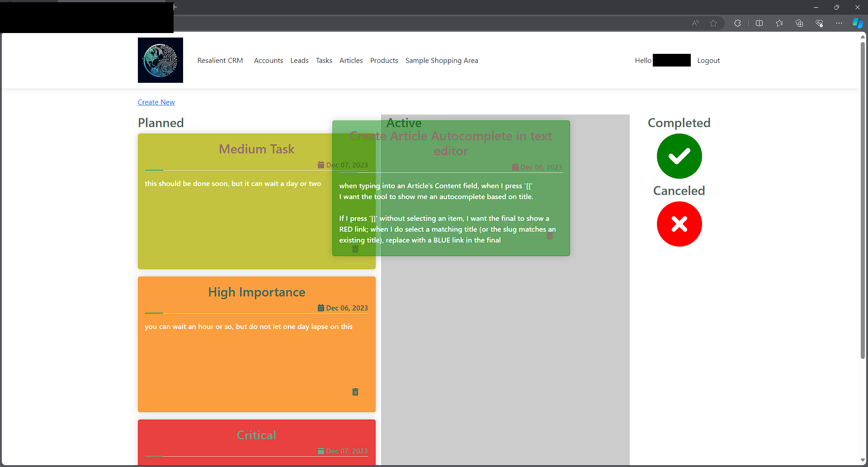The image size is (868, 467).
Task: Delete the Medium Task using its trash icon
Action: (355, 249)
